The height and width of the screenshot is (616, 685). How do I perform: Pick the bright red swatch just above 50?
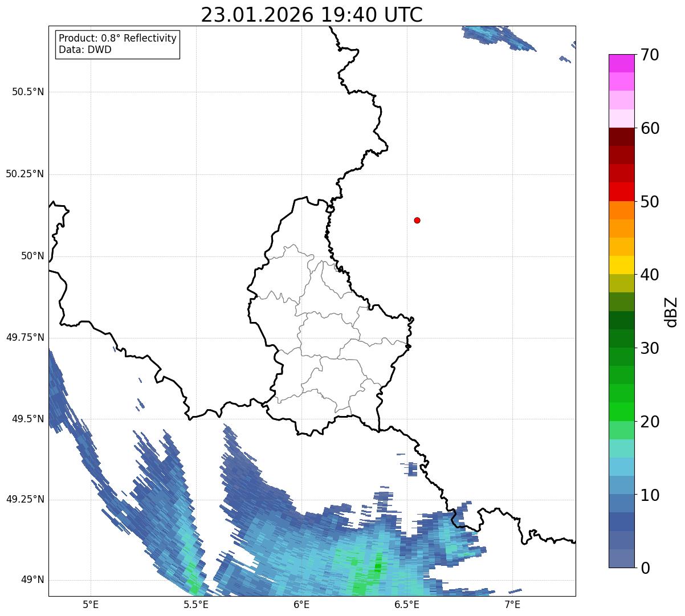pos(621,192)
